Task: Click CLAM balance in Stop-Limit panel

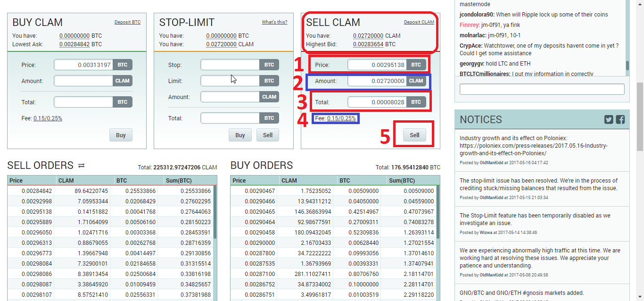Action: [x=221, y=44]
